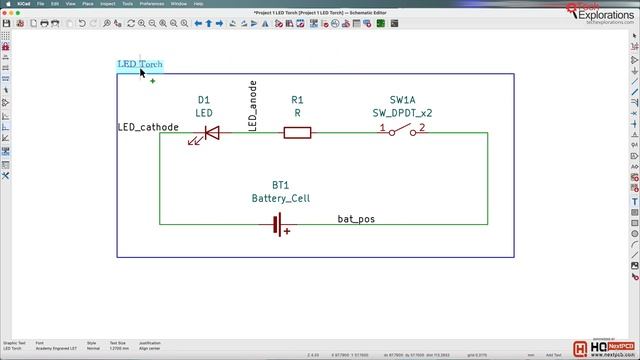Select the R1 resistor symbol
The width and height of the screenshot is (640, 360).
tap(297, 133)
